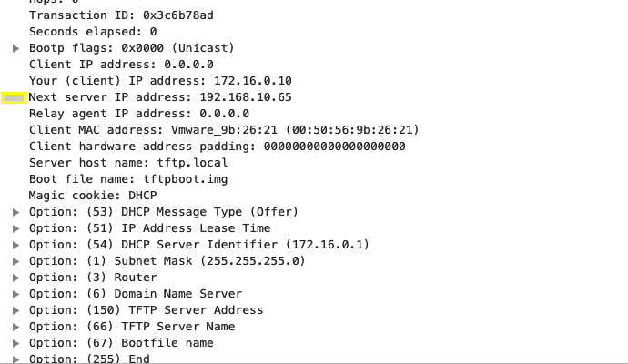Expand Option 1 Subnet Mask
This screenshot has width=628, height=364.
[16, 261]
